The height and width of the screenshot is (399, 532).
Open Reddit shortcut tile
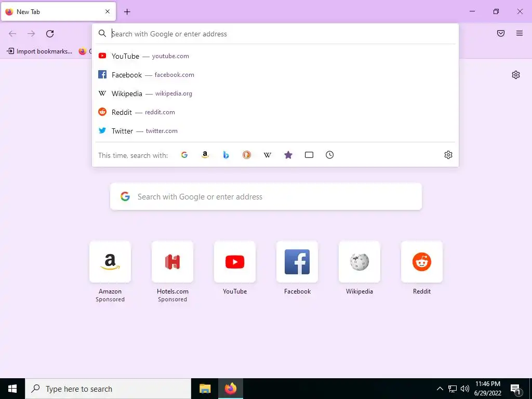point(422,262)
